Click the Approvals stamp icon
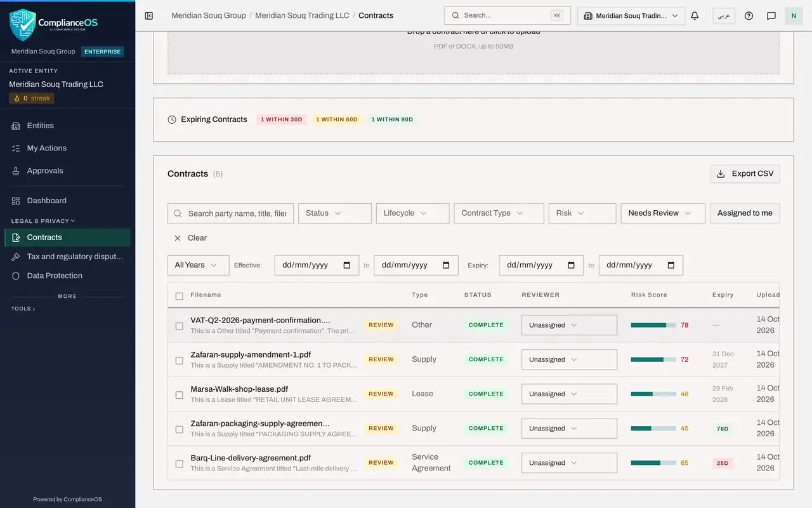 [x=16, y=171]
